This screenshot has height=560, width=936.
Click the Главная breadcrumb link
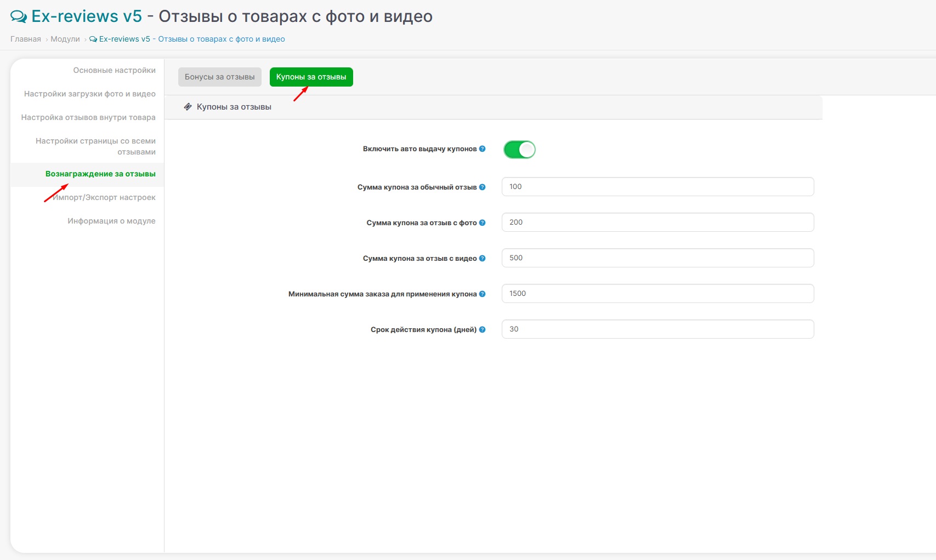pos(26,39)
